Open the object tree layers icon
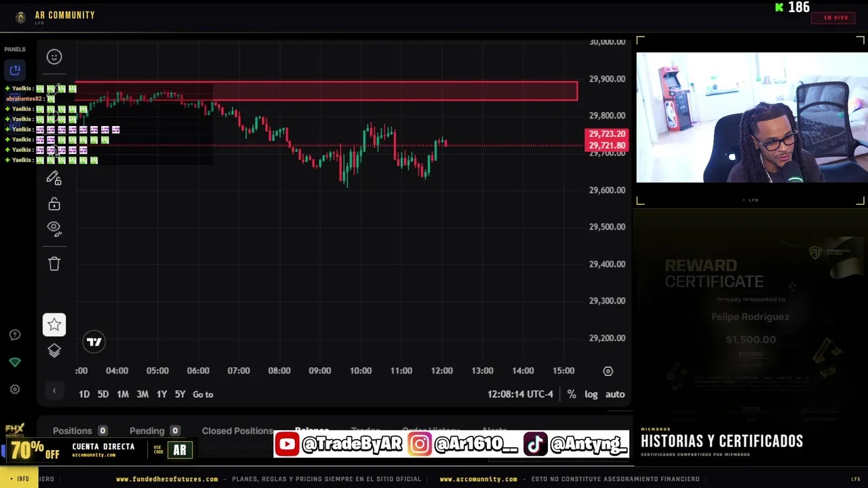This screenshot has height=488, width=868. click(x=54, y=350)
